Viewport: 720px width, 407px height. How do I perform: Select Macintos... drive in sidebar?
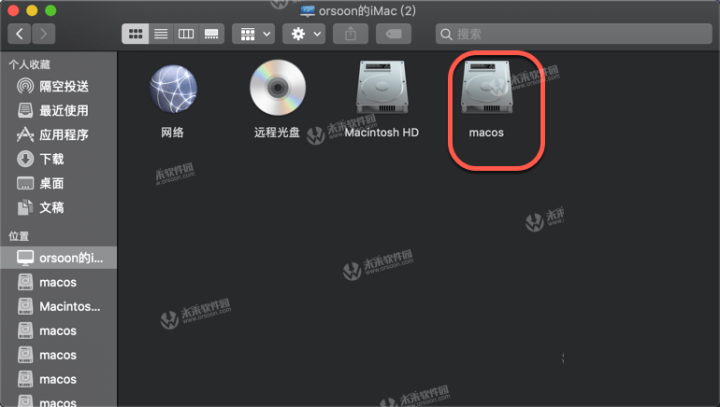(58, 306)
